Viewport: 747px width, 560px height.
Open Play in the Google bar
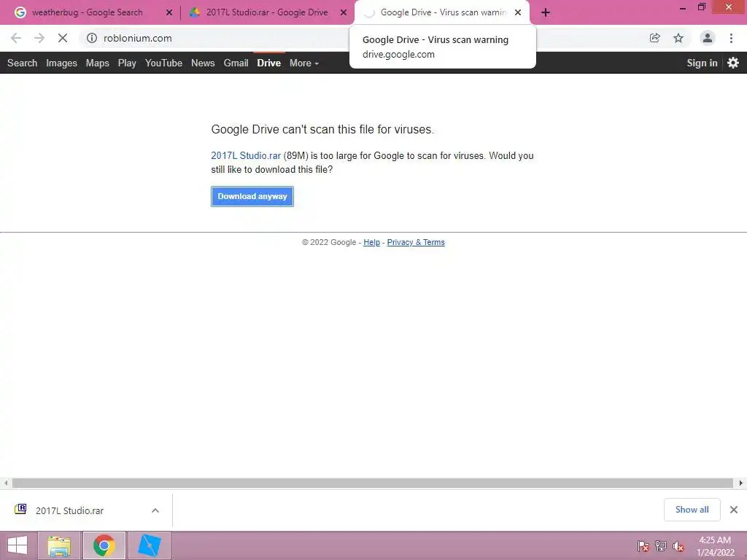point(127,63)
